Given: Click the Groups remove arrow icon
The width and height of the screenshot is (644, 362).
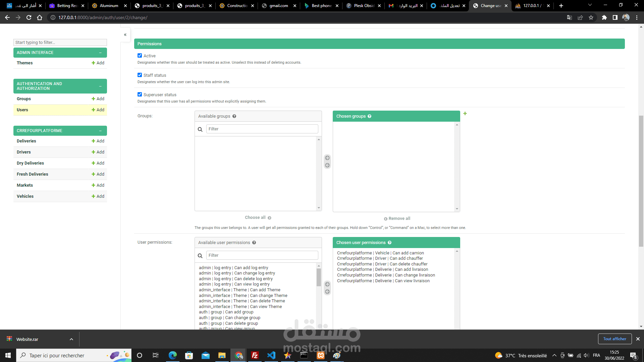Looking at the screenshot, I should [327, 165].
